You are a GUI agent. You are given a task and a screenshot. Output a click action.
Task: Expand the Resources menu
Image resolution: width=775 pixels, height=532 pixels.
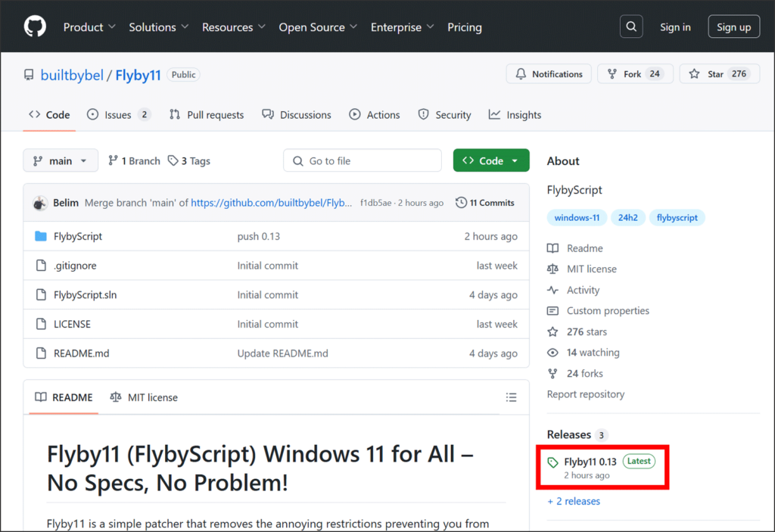[x=233, y=27]
